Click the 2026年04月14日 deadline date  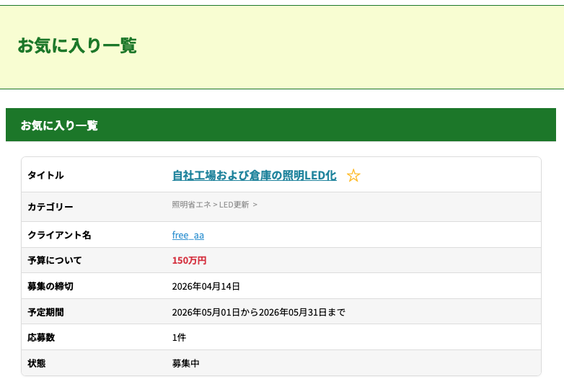[x=206, y=286]
